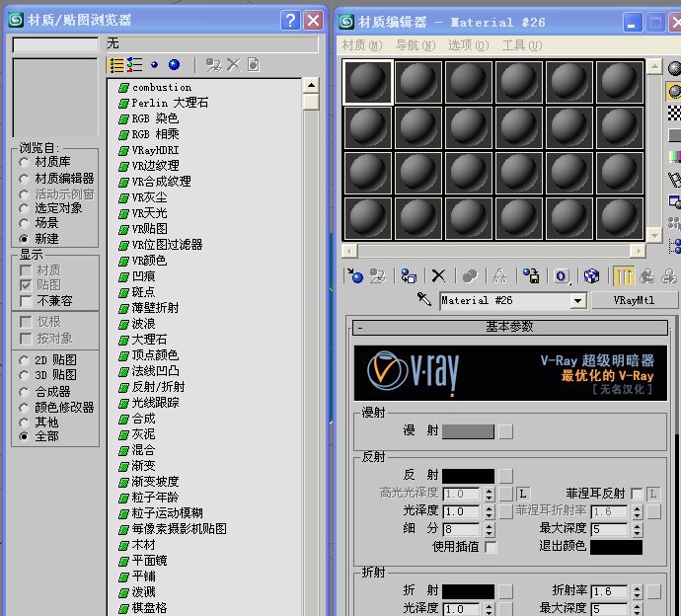This screenshot has height=616, width=681.
Task: Pick material from object with eyedropper
Action: (x=423, y=299)
